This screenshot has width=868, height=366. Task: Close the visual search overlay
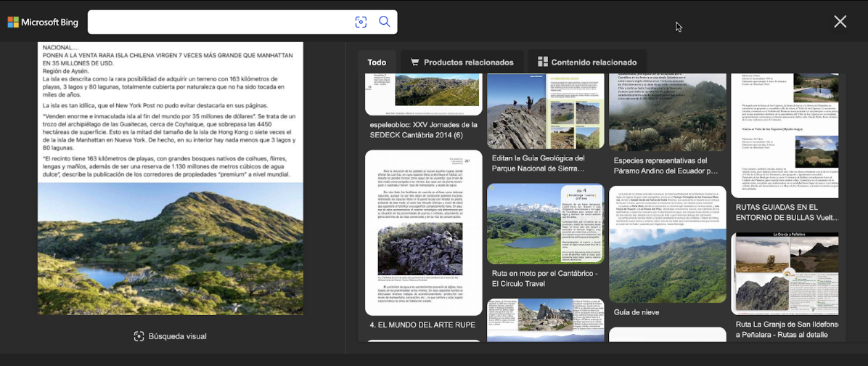[840, 22]
